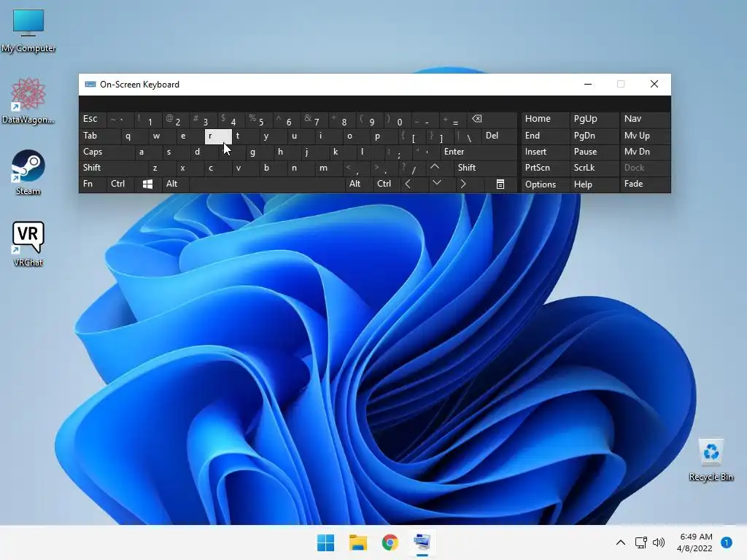Click the Help key on the keyboard

594,184
